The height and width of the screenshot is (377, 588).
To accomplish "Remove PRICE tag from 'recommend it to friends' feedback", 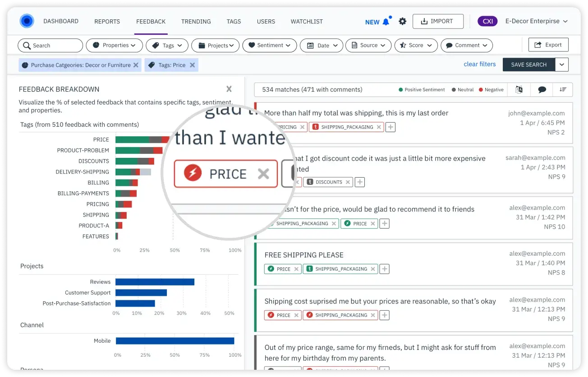I will coord(373,223).
